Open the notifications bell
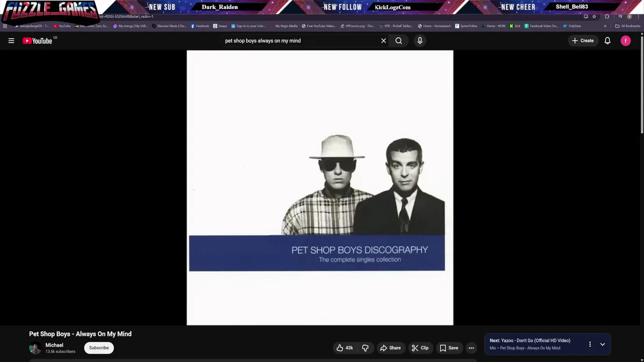This screenshot has width=644, height=362. tap(607, 41)
